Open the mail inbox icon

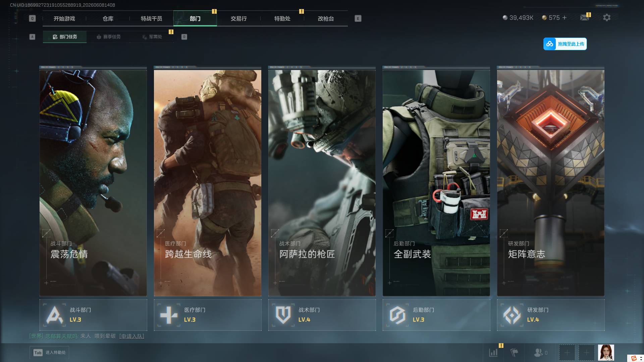pos(585,17)
